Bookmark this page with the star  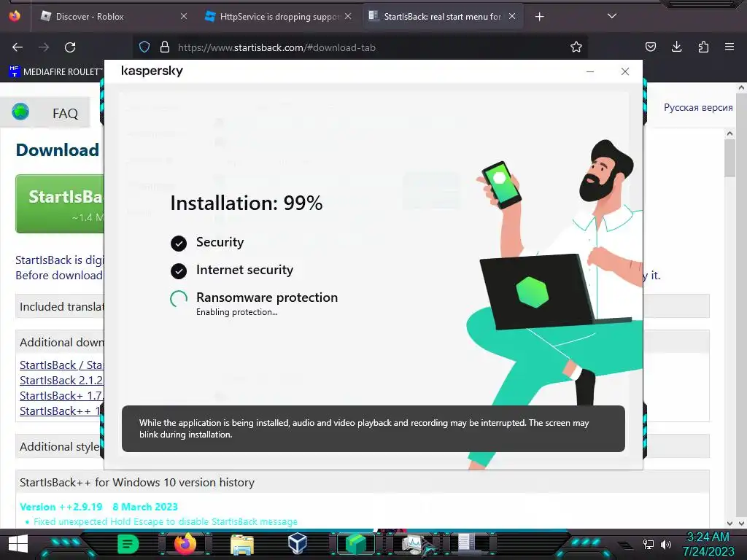576,47
